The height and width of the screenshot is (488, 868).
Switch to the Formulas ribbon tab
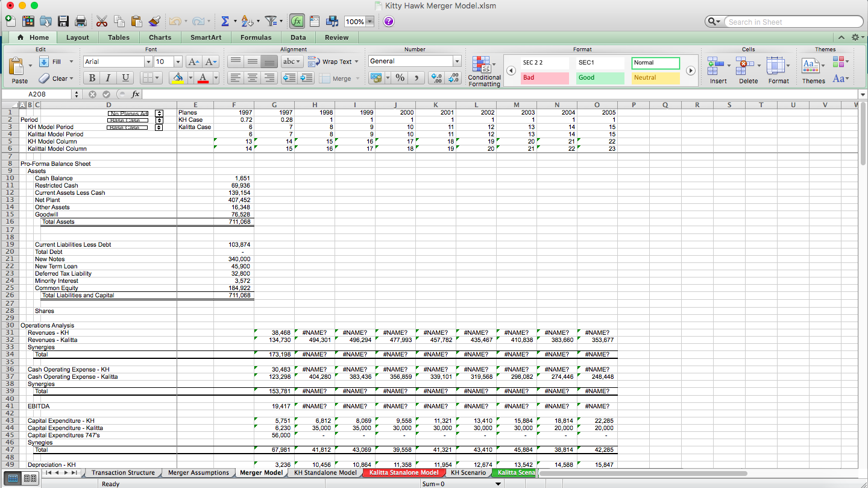click(x=256, y=37)
